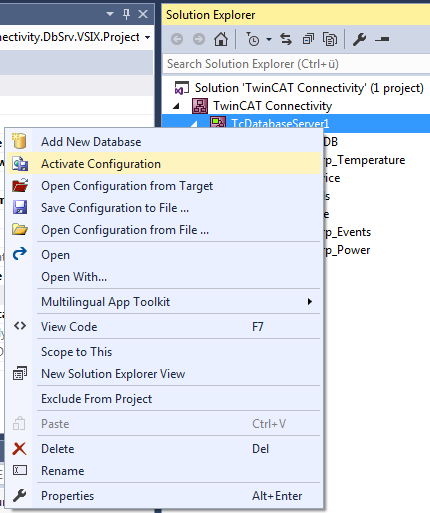Collapse the TwinCAT Connectivity project node
The height and width of the screenshot is (513, 430).
click(176, 106)
